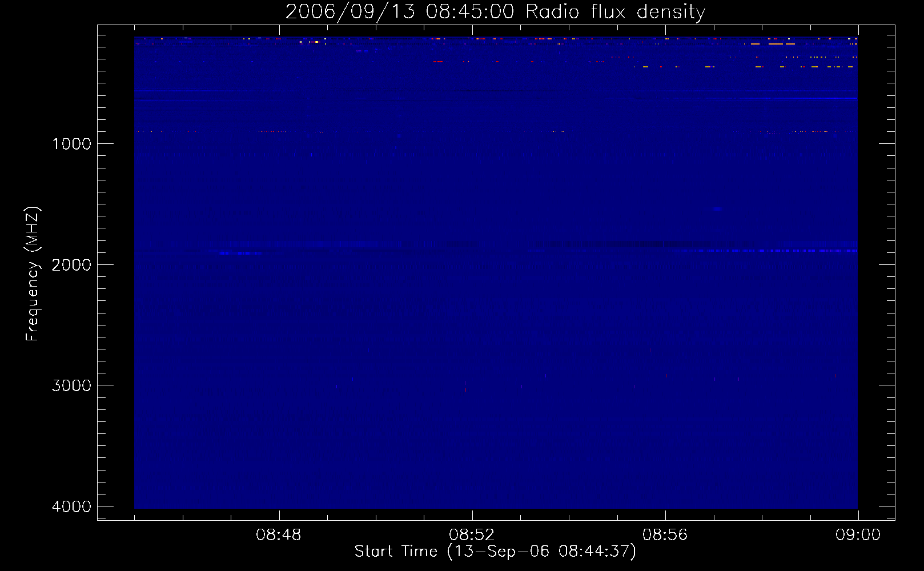Click the plot title '2006/09/13 08:45:00 Radio flux density'
924x571 pixels.
(495, 12)
